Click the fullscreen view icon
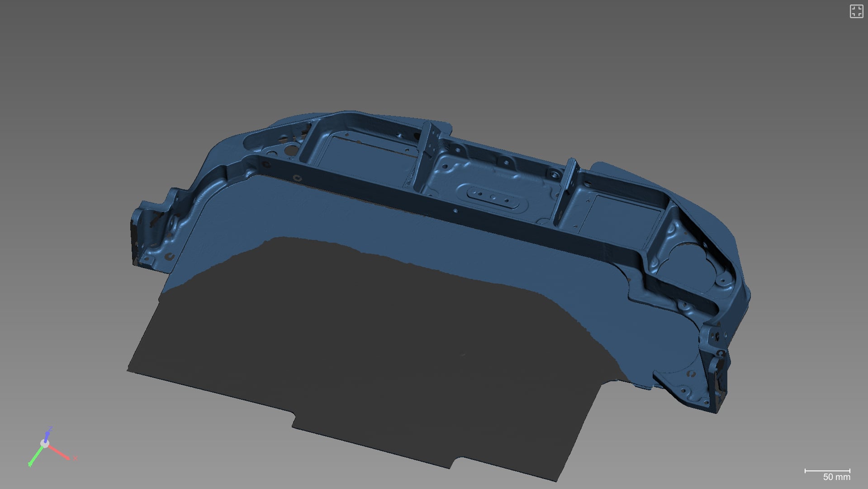The height and width of the screenshot is (489, 868). [856, 11]
